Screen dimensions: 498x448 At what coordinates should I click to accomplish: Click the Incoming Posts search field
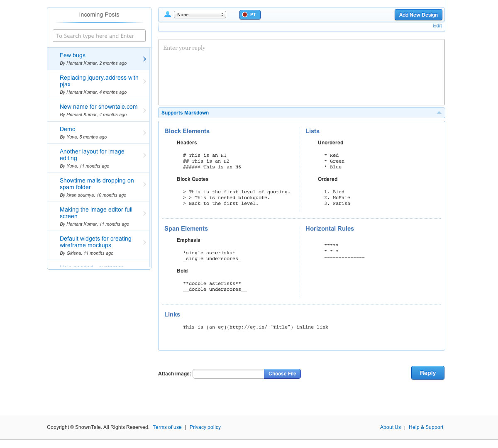(99, 36)
